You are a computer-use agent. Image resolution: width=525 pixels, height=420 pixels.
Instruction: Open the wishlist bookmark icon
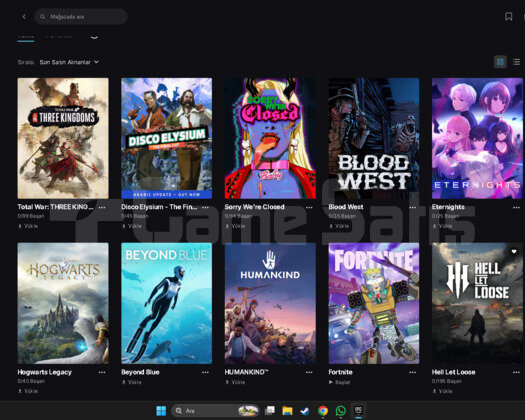pos(508,16)
